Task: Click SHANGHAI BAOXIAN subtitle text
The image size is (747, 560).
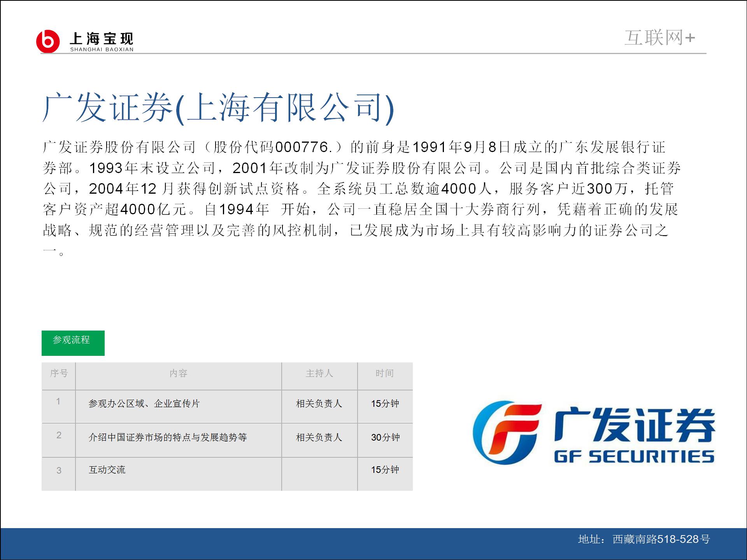Action: click(x=102, y=49)
